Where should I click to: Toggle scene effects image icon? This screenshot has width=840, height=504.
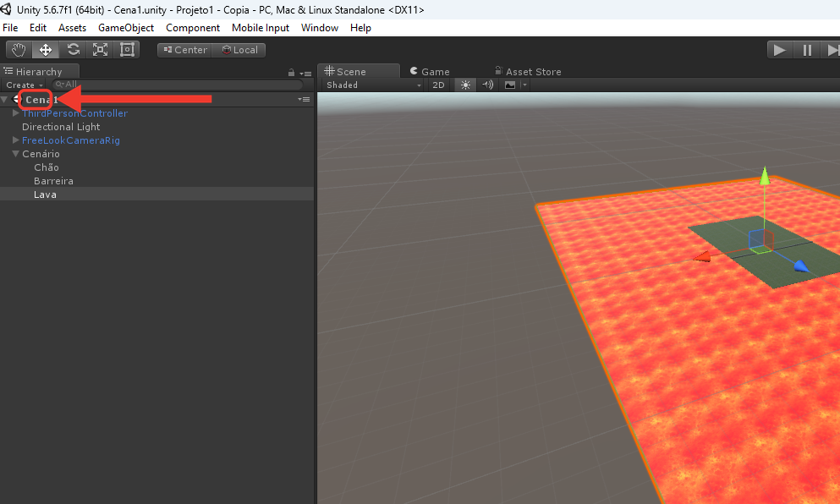click(510, 85)
